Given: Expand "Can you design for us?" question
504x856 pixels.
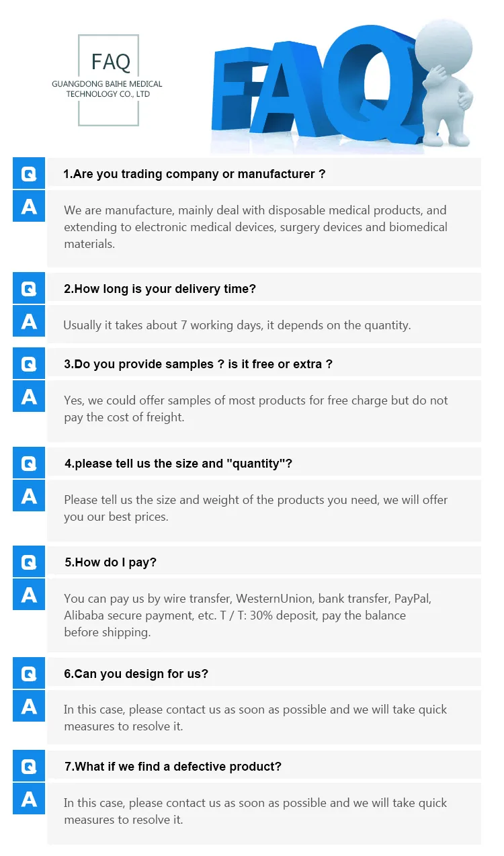Looking at the screenshot, I should pyautogui.click(x=136, y=673).
